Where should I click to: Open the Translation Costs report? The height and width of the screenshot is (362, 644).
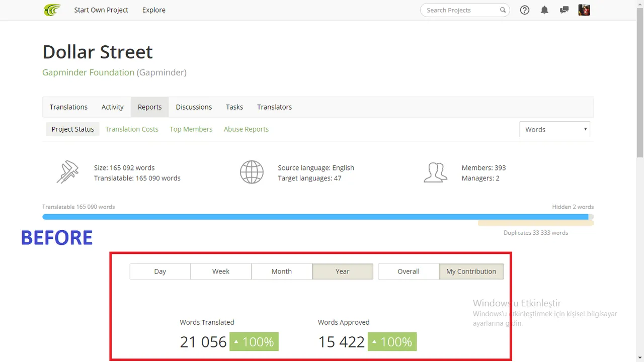tap(132, 129)
